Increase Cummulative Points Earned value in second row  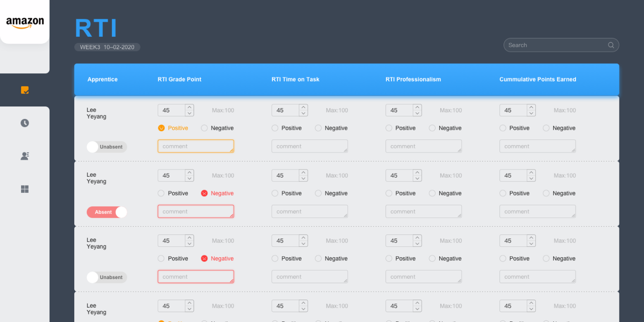[x=531, y=173]
